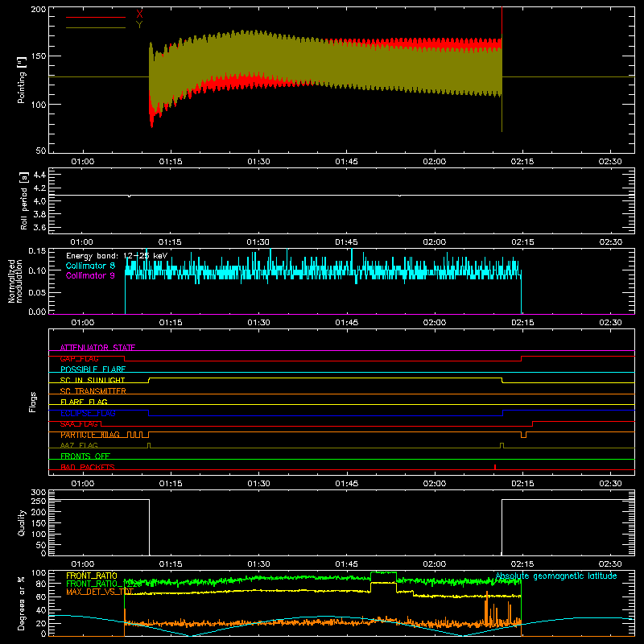Click the 80 tick on Degrees axis

click(x=41, y=584)
